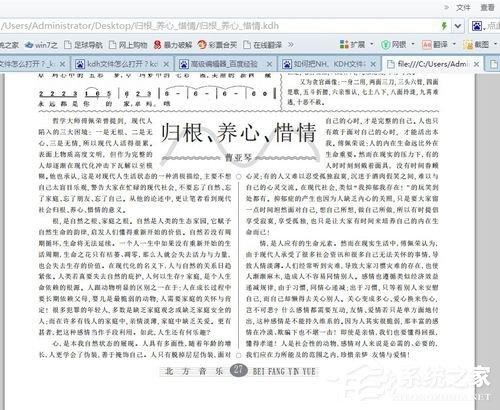Expand the 网银 dropdown arrow
The image size is (500, 410).
point(413,44)
